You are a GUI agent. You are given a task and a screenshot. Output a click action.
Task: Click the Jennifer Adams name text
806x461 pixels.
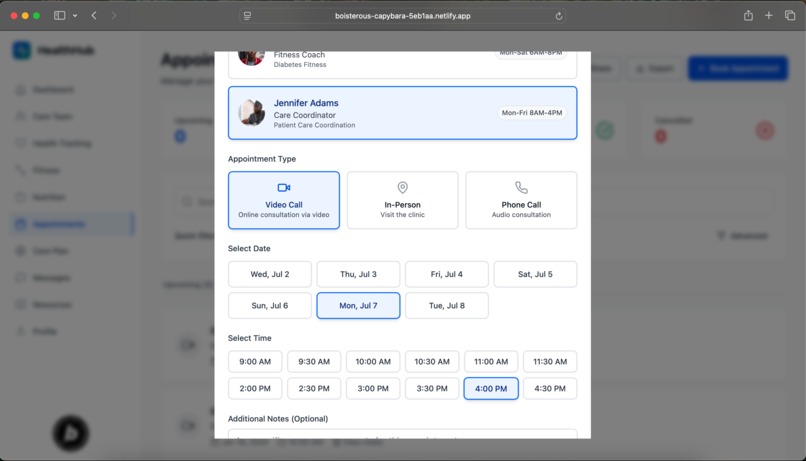pos(306,103)
